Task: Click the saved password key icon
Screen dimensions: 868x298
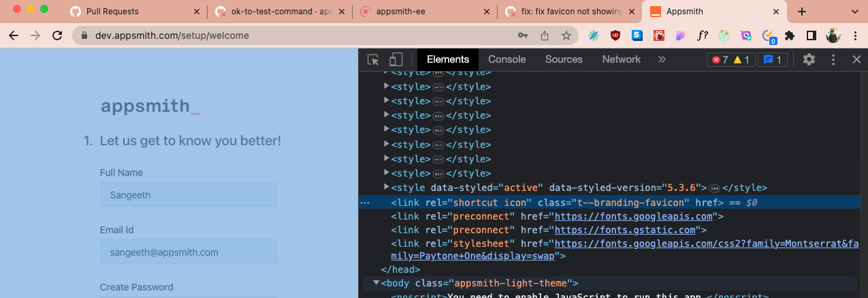Action: coord(523,35)
